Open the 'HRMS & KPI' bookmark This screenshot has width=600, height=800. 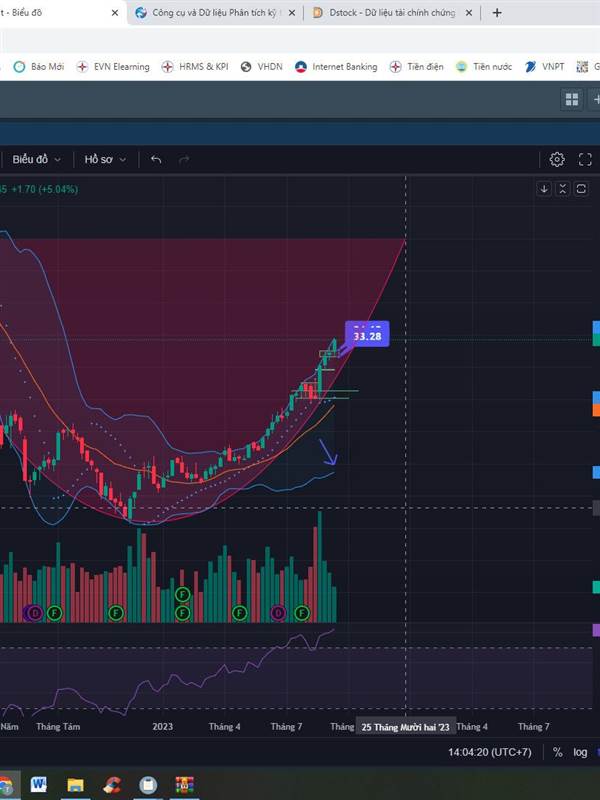(195, 67)
